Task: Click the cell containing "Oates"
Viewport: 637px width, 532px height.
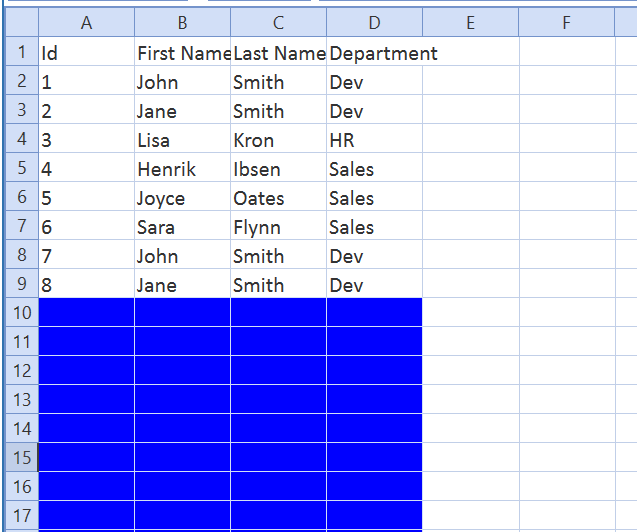Action: [x=278, y=198]
